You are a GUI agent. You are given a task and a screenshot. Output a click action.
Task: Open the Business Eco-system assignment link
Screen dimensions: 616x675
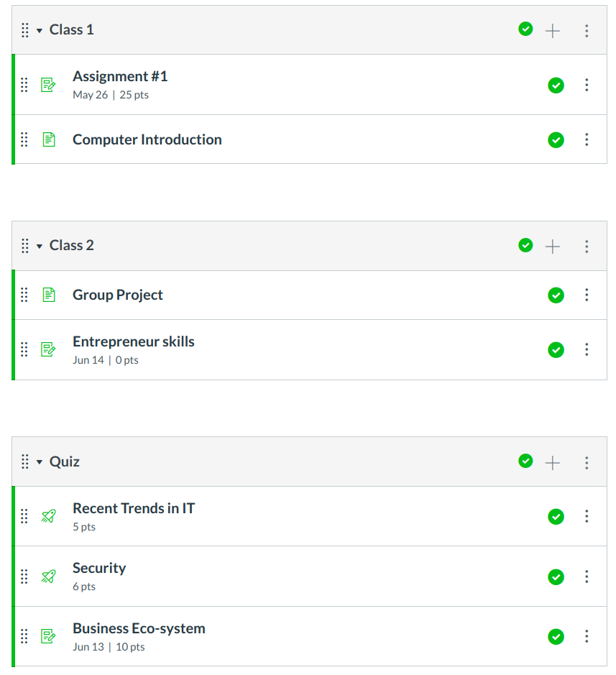[139, 628]
